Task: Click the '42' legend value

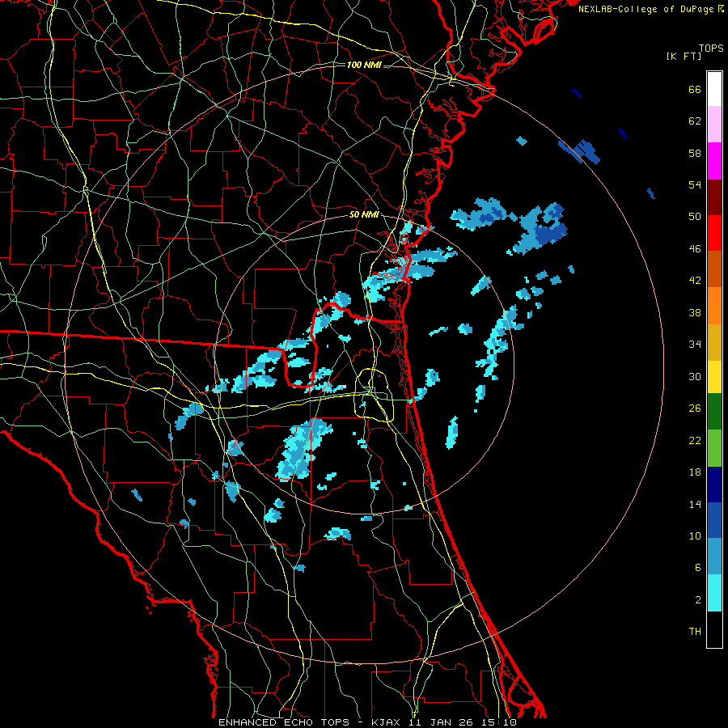Action: [695, 281]
